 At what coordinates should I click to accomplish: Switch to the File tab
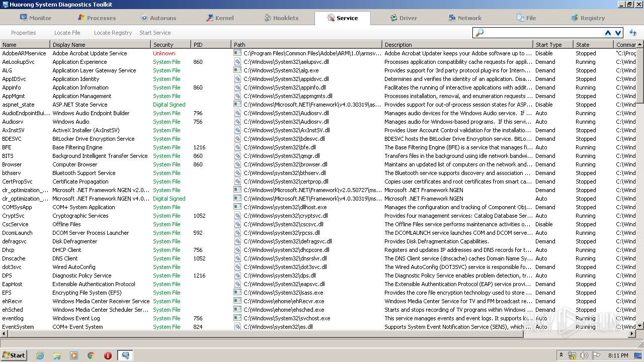526,18
